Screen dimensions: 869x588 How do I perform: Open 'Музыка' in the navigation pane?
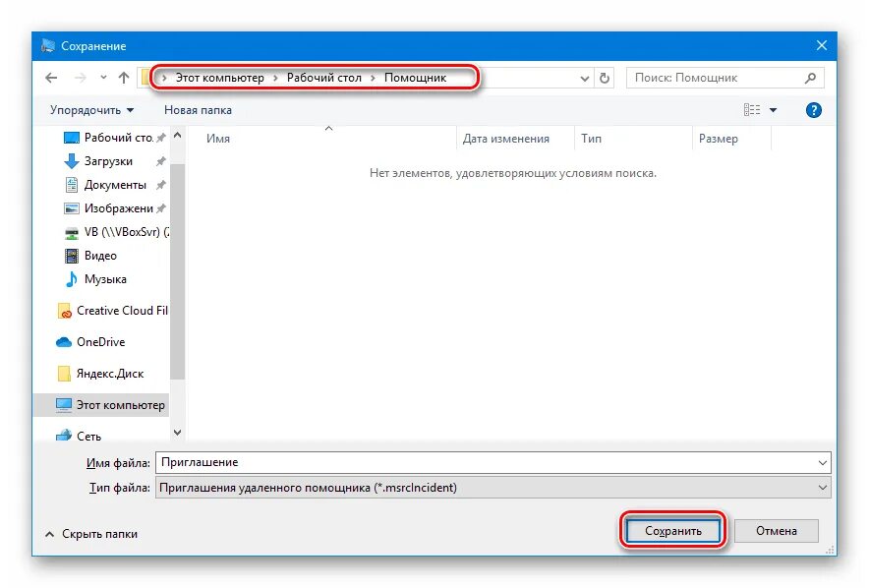point(95,279)
